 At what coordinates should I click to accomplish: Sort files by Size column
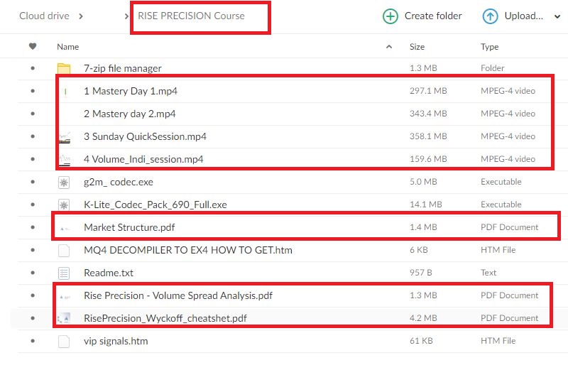coord(417,47)
